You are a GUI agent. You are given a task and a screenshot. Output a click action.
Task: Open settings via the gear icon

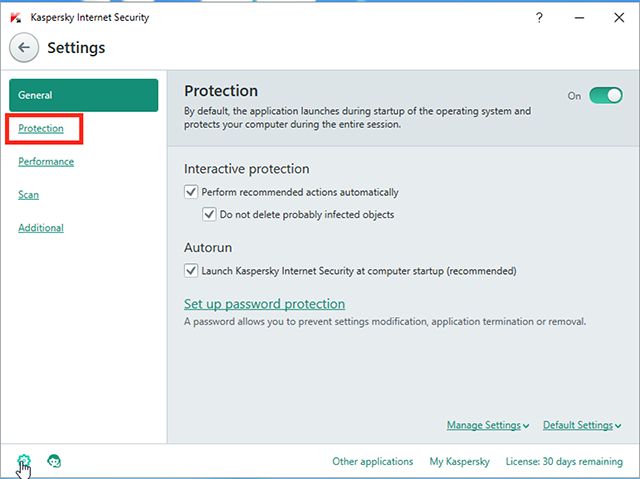pos(24,461)
